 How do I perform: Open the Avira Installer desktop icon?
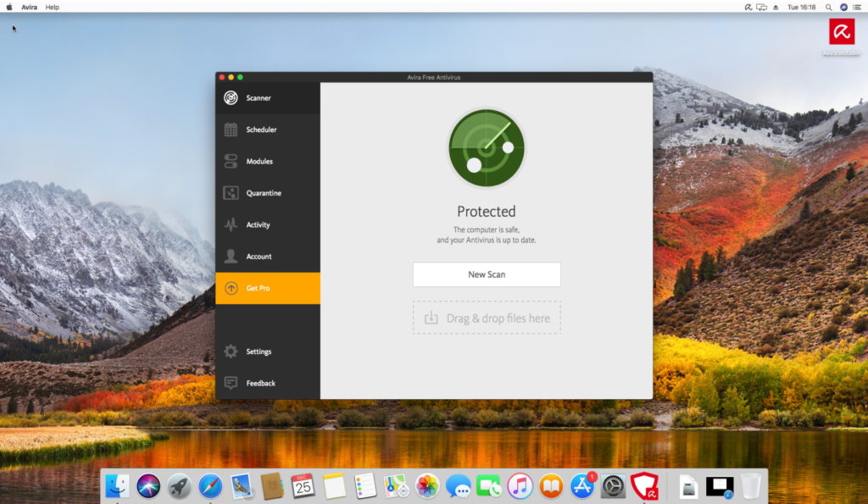coord(841,32)
